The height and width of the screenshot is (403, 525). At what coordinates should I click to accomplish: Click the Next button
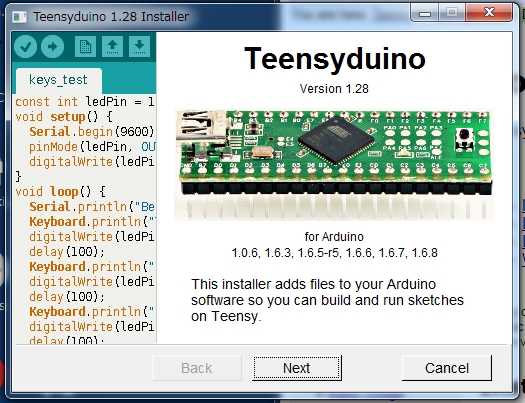click(x=297, y=368)
